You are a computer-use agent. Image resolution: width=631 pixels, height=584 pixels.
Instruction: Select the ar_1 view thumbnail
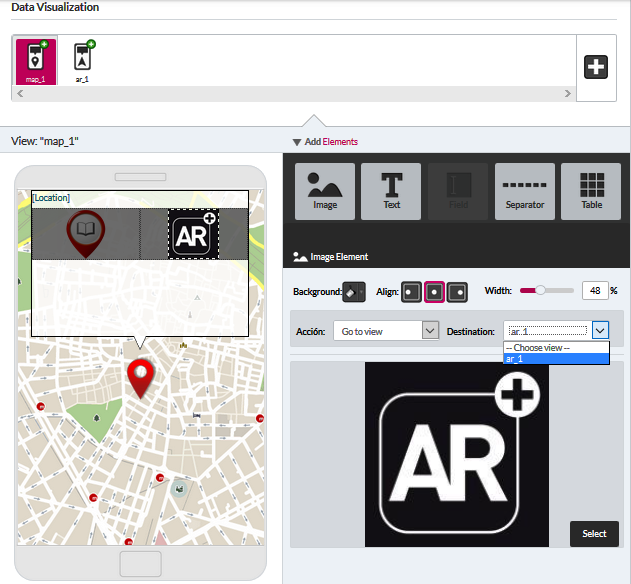click(82, 61)
